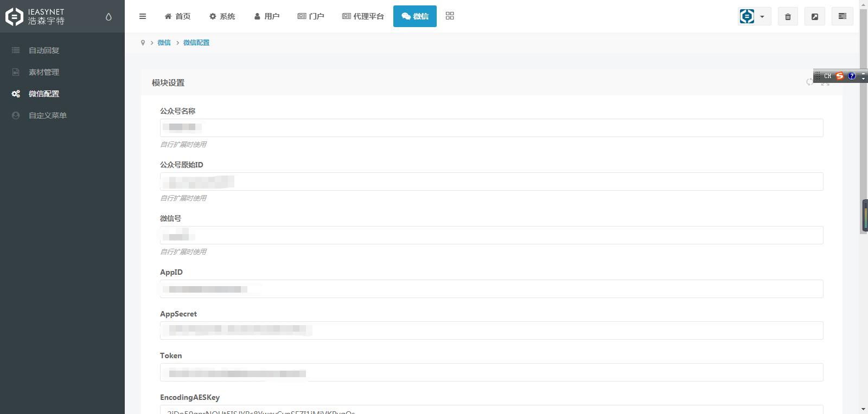
Task: Click the blue help question mark icon
Action: point(852,76)
